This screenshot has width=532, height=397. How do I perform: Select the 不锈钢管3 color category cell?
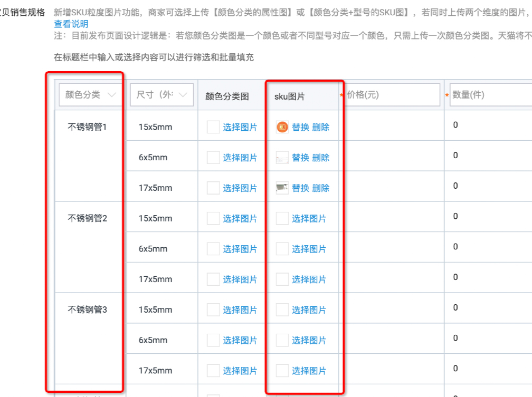[x=87, y=309]
